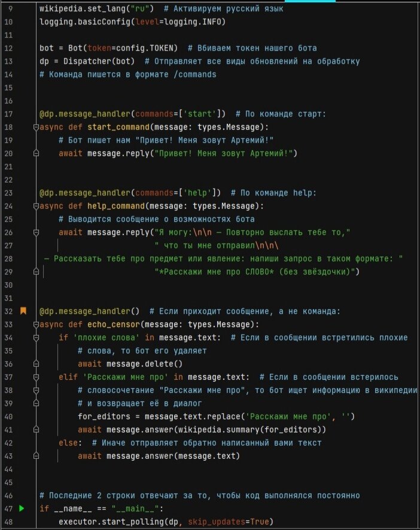
Task: Run script via green arrow at line 47
Action: pos(22,508)
